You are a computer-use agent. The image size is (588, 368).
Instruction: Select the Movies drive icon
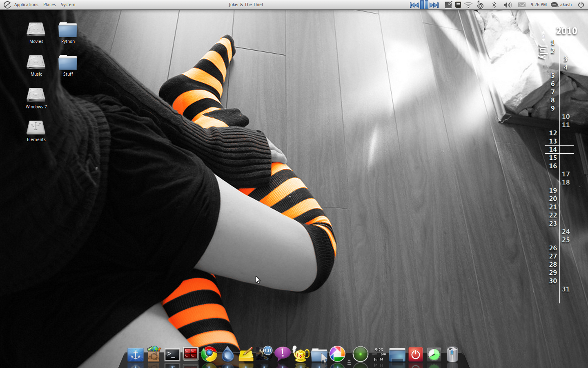[x=36, y=33]
